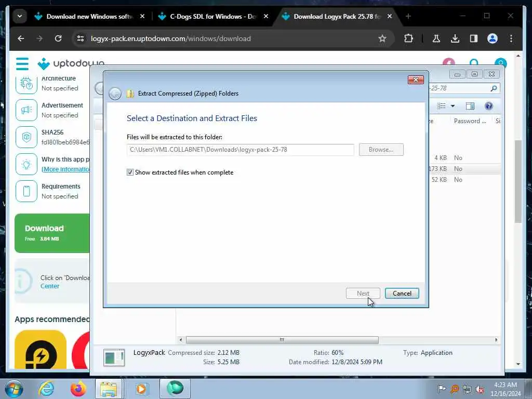The width and height of the screenshot is (532, 399).
Task: Open Chrome extensions puzzle icon
Action: (408, 38)
